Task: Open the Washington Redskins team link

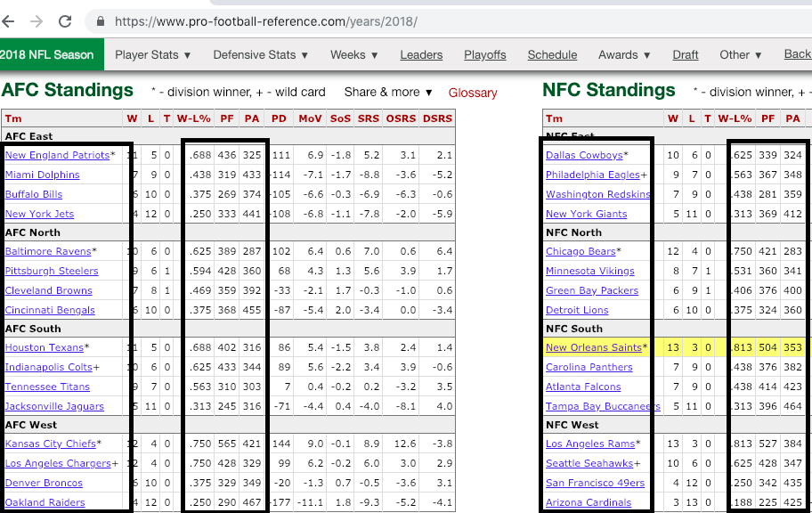Action: (x=598, y=194)
